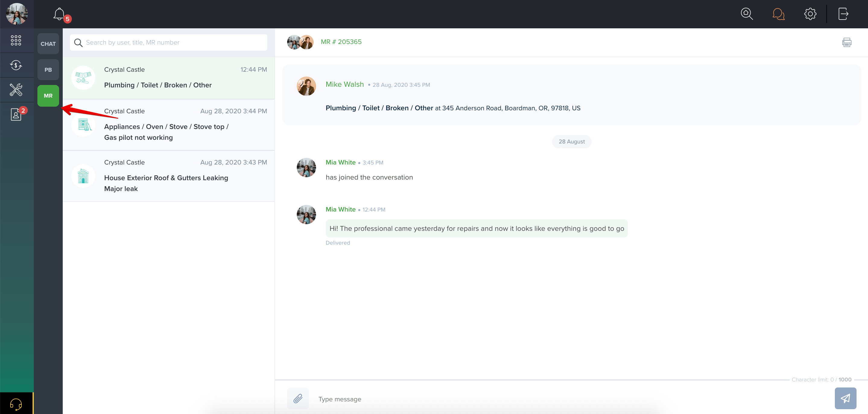Open Appliances Oven Stove conversation
The width and height of the screenshot is (868, 414).
click(x=169, y=125)
